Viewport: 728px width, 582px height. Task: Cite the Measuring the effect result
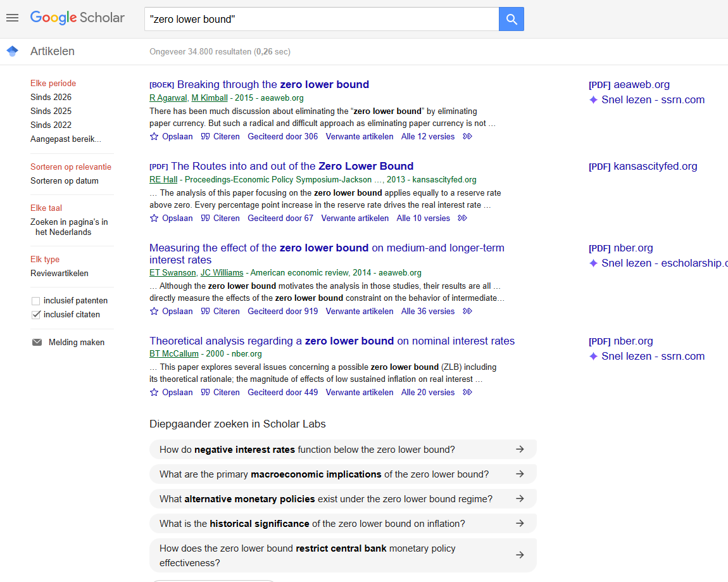click(x=220, y=311)
